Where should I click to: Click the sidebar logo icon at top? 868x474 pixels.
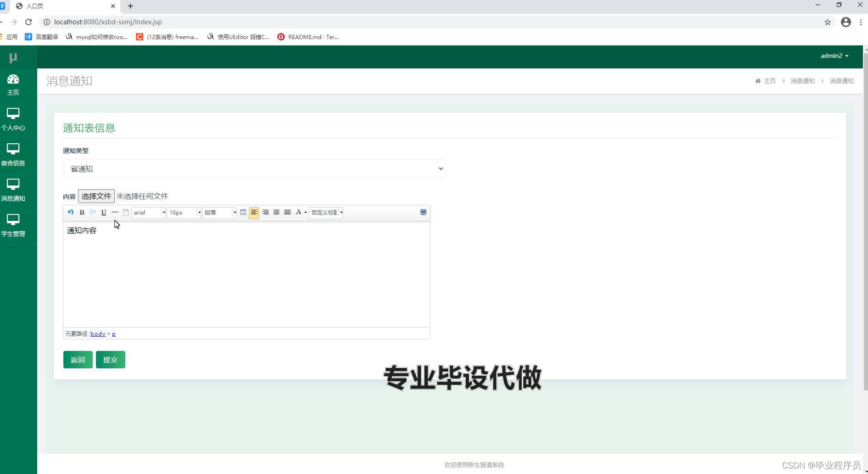pos(13,57)
